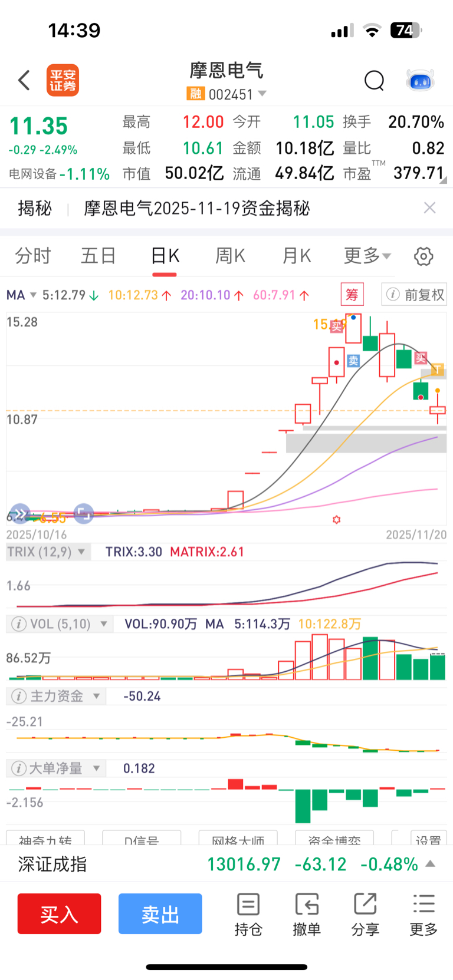Expand the 深证成指 index bar arrow
453x980 pixels.
pos(431,864)
